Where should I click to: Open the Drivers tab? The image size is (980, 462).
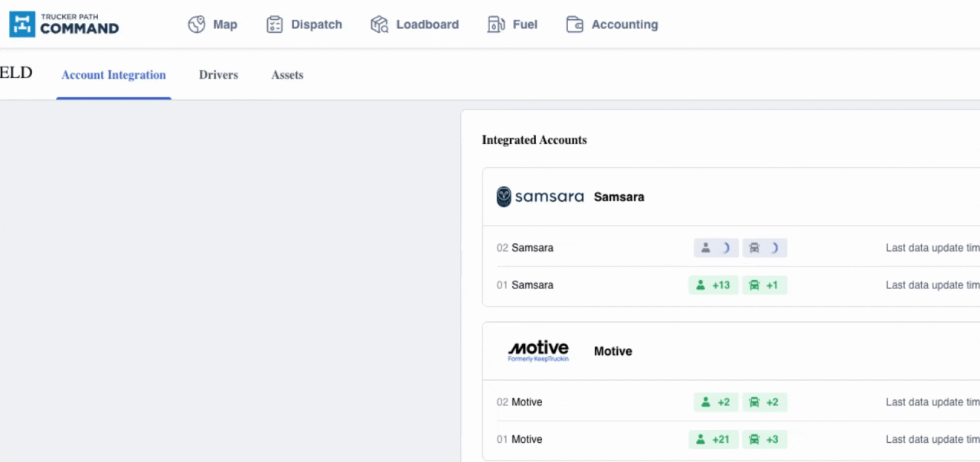click(x=218, y=75)
